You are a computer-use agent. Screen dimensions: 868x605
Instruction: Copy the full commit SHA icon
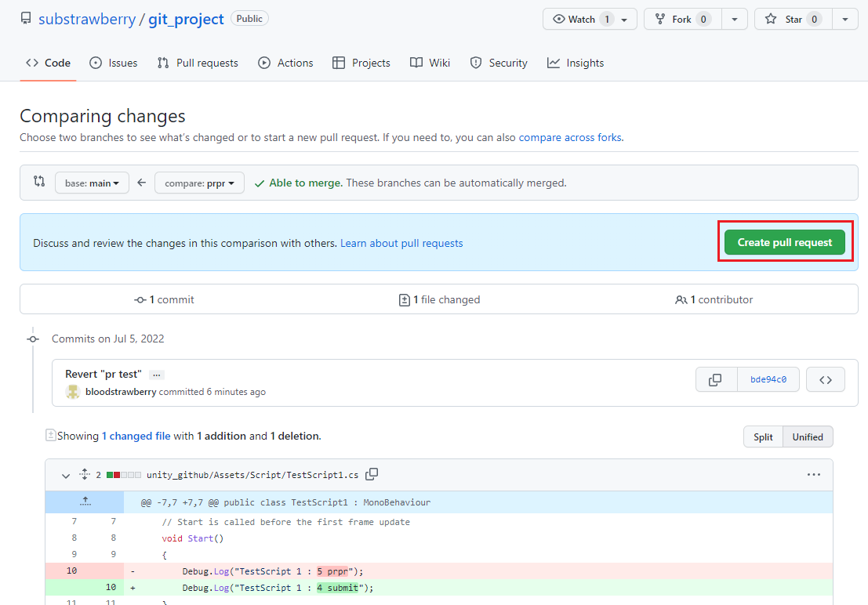click(x=716, y=380)
